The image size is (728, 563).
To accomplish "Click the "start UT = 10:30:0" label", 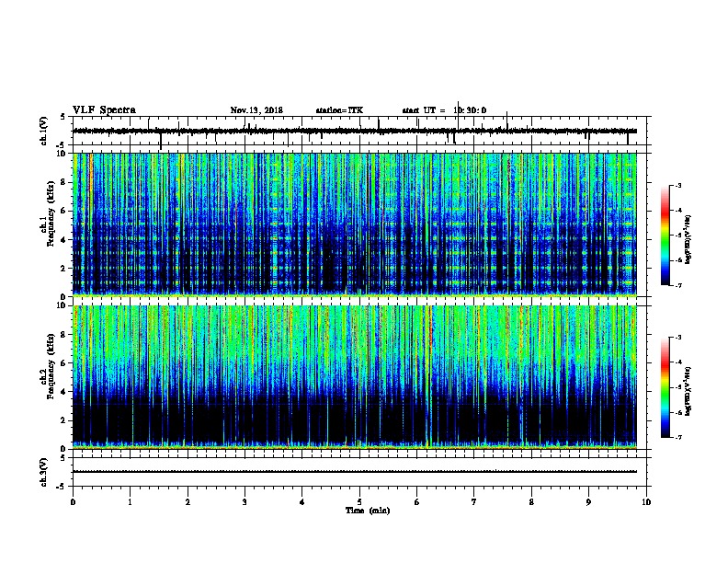I will point(444,110).
